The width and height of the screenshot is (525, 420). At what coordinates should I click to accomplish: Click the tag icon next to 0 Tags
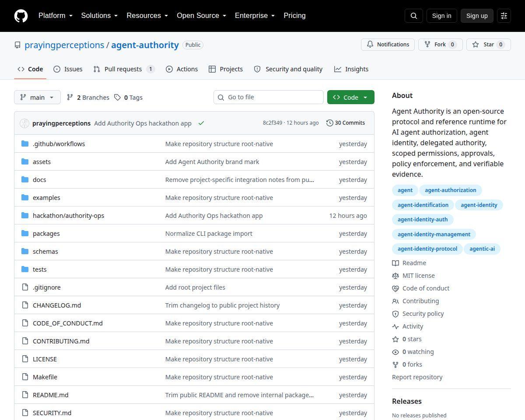pyautogui.click(x=117, y=97)
